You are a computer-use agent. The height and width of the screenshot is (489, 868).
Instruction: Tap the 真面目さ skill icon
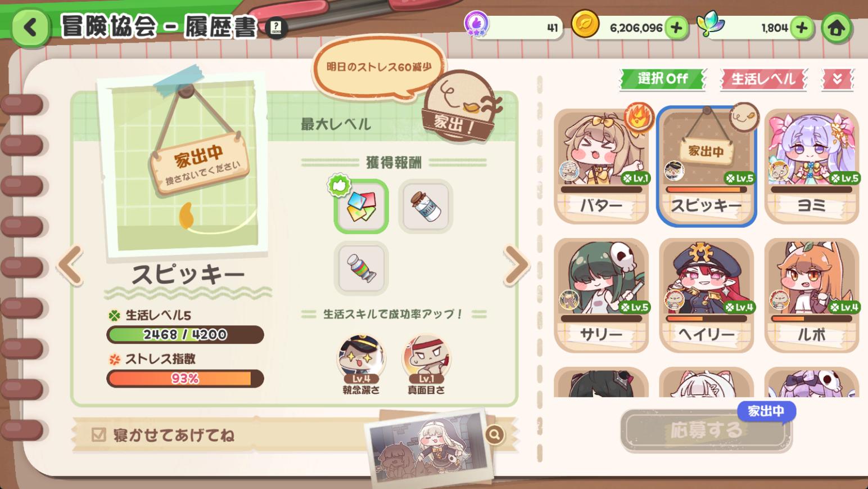point(426,359)
